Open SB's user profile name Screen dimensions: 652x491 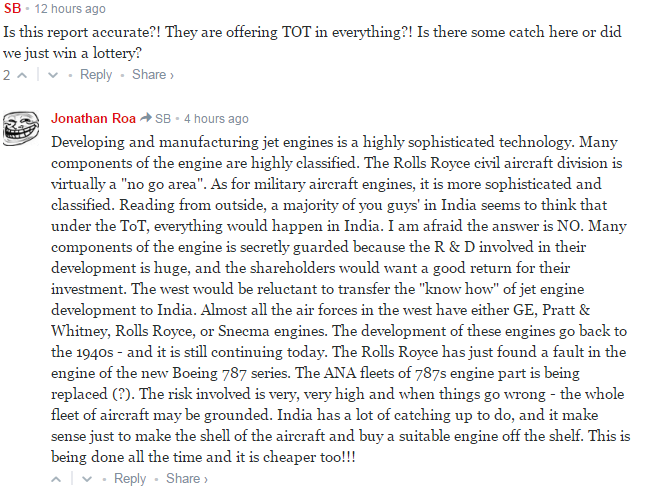click(x=12, y=8)
